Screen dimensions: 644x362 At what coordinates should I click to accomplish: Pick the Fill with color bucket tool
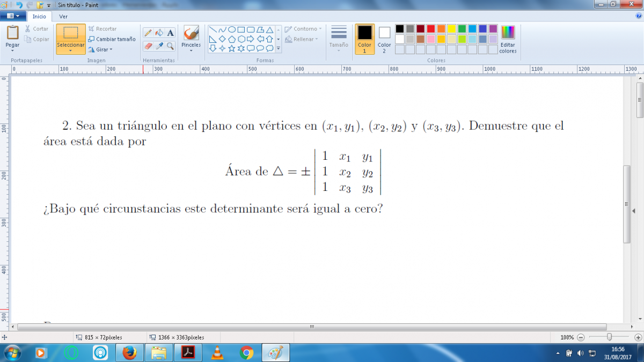click(159, 33)
